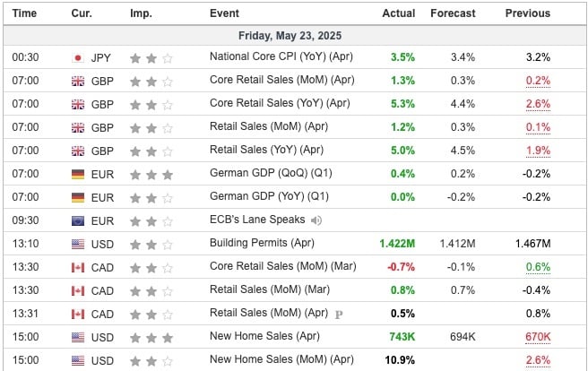588x371 pixels.
Task: Click the Canada flag for Retail Sales (MoM) (Apr)
Action: [78, 314]
